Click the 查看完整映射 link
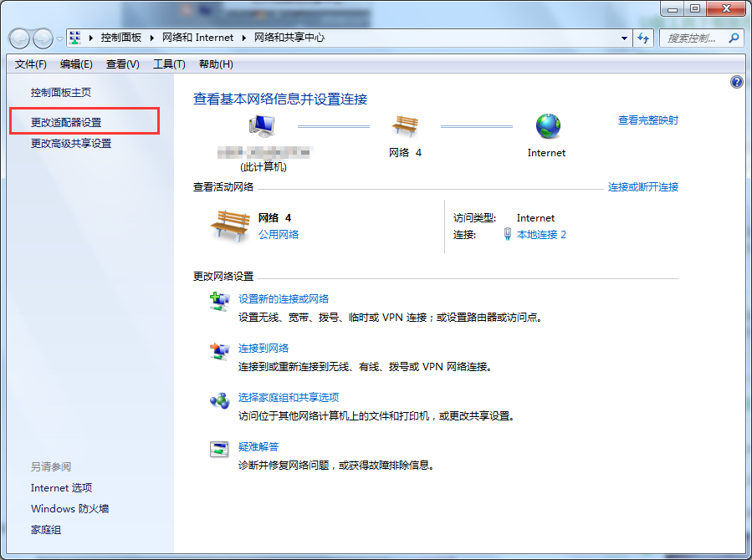This screenshot has height=560, width=752. [648, 120]
